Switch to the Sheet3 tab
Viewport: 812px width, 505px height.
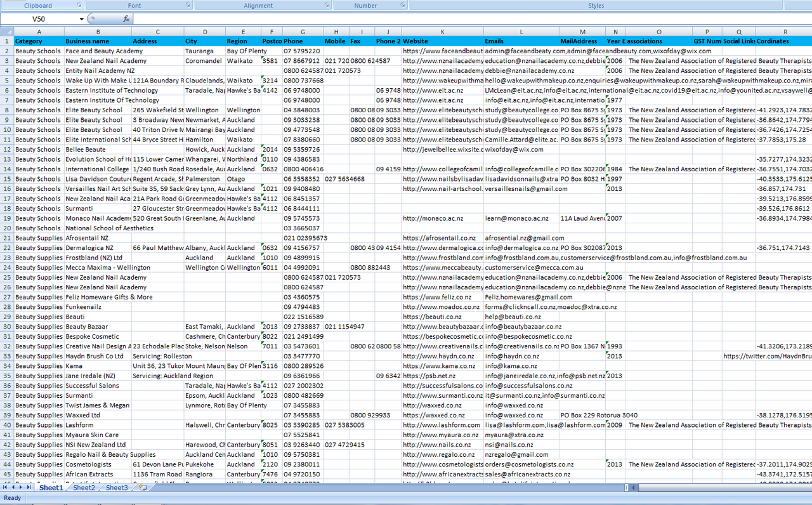(x=117, y=488)
